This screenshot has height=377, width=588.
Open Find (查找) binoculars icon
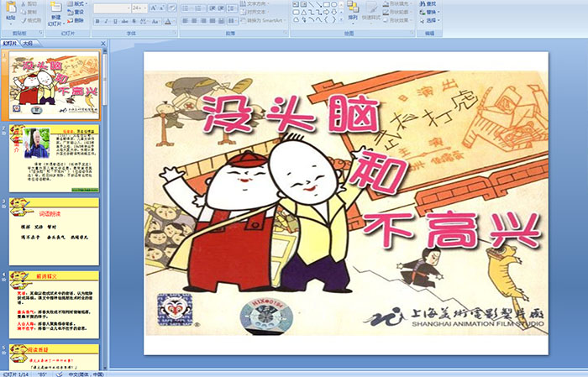[423, 3]
